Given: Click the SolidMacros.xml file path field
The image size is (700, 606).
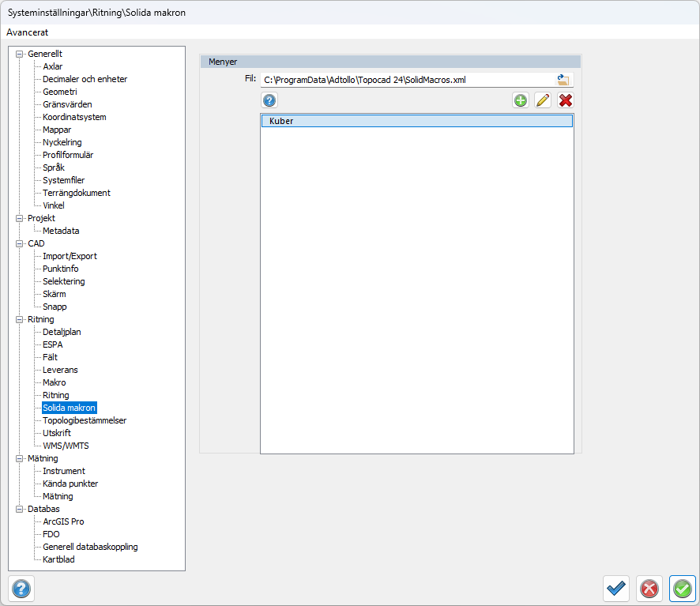Looking at the screenshot, I should point(407,80).
